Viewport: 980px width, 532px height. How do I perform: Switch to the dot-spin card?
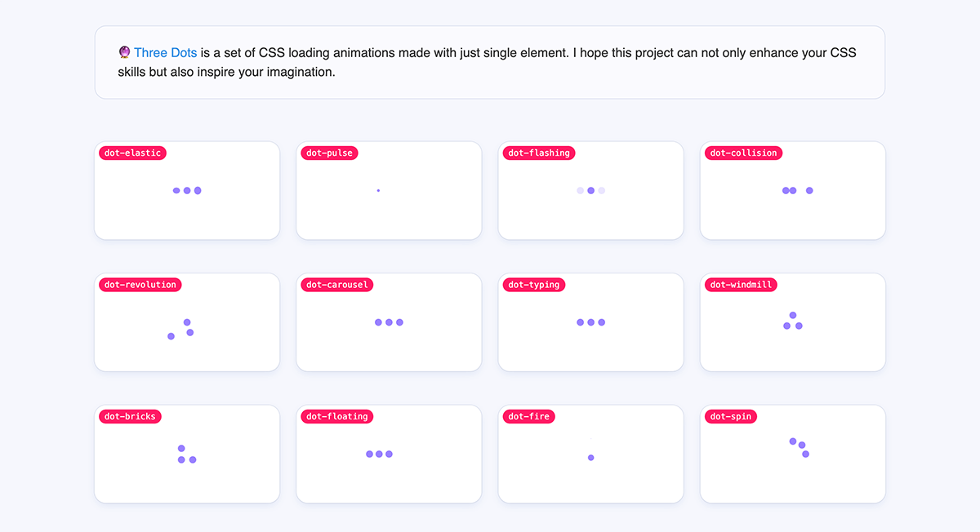tap(792, 454)
